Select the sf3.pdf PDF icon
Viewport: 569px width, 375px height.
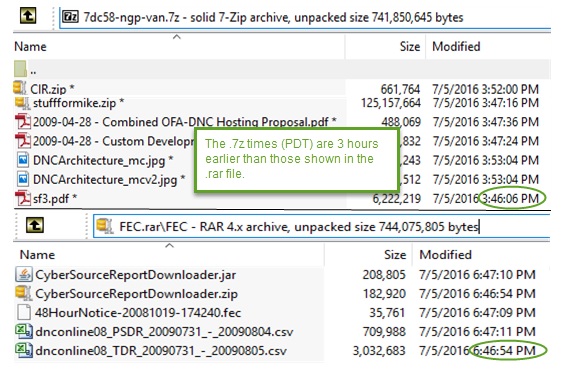click(x=23, y=198)
